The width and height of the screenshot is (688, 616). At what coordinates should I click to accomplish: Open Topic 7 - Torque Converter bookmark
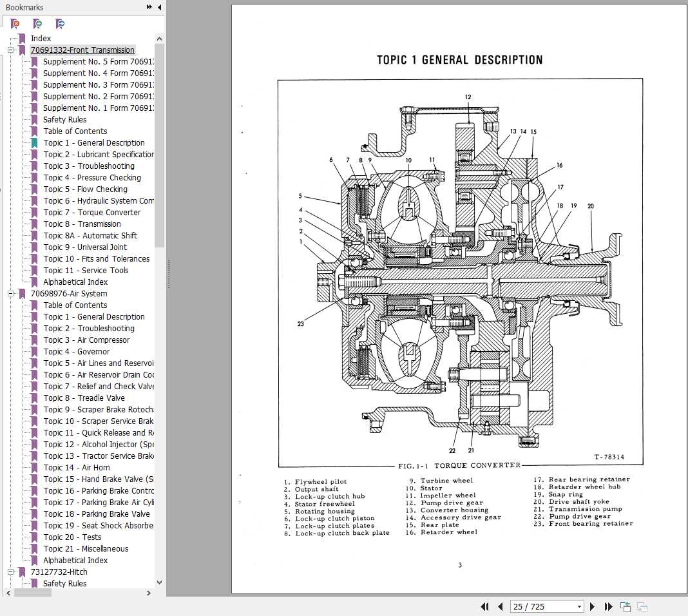91,213
